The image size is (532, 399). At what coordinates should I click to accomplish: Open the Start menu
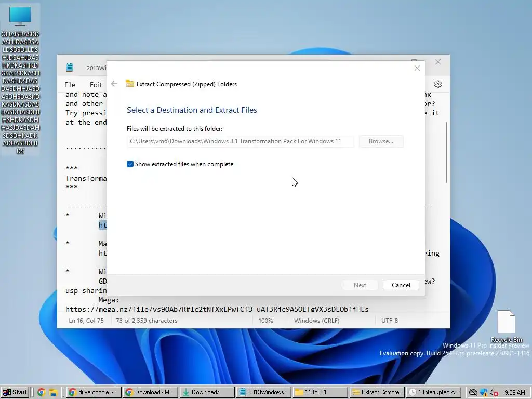click(15, 392)
